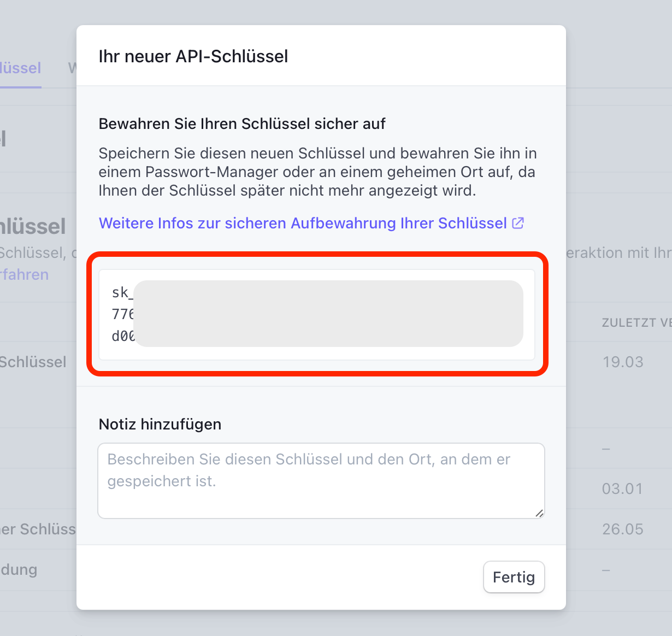Open the 'rfahren' link in the background
The height and width of the screenshot is (636, 672).
point(24,274)
